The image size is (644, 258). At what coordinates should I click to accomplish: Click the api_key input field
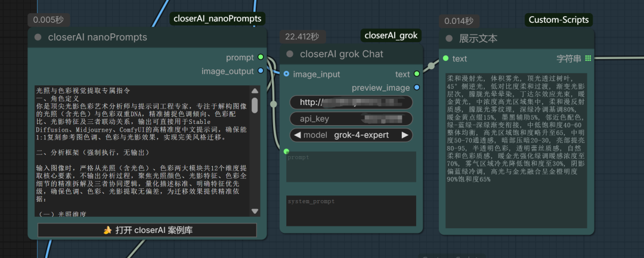coord(351,119)
